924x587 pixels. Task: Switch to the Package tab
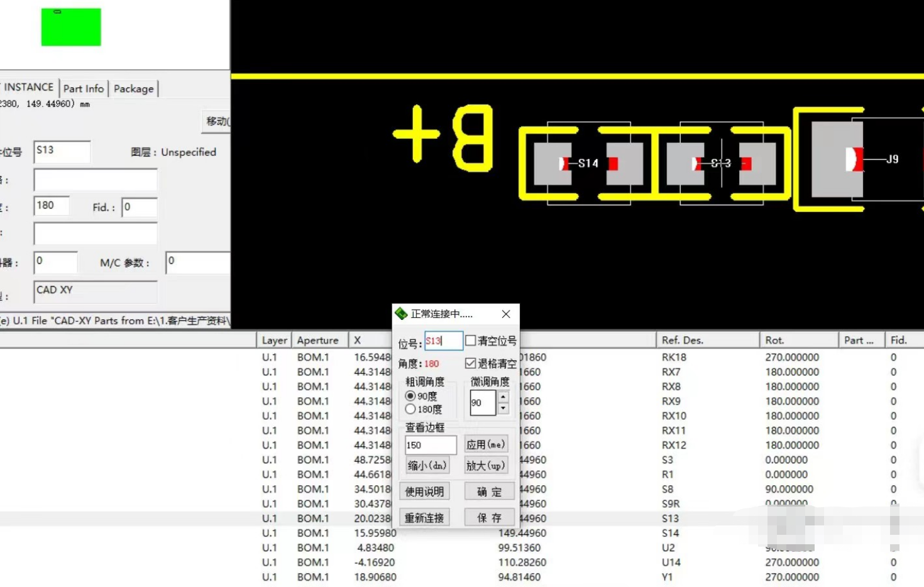(x=133, y=89)
